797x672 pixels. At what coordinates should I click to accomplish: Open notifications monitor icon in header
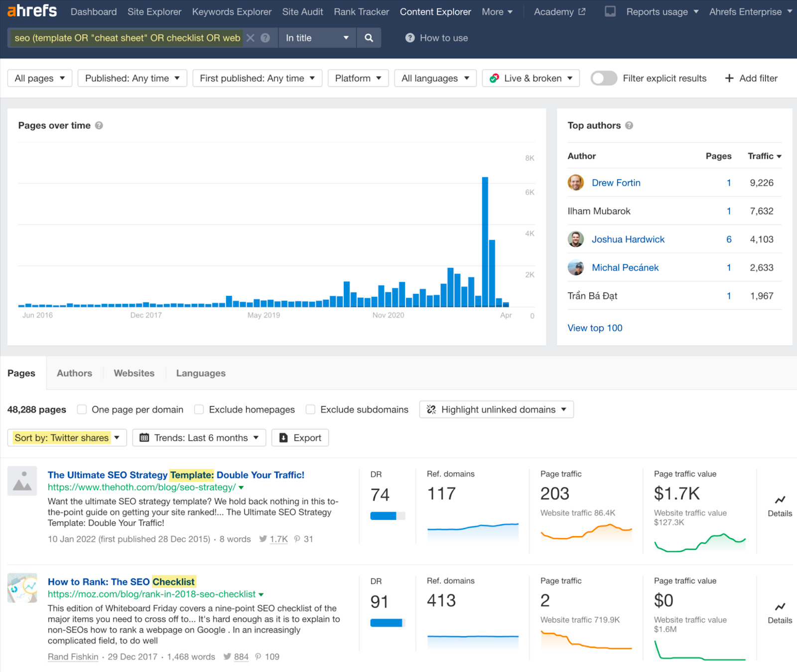pos(610,11)
